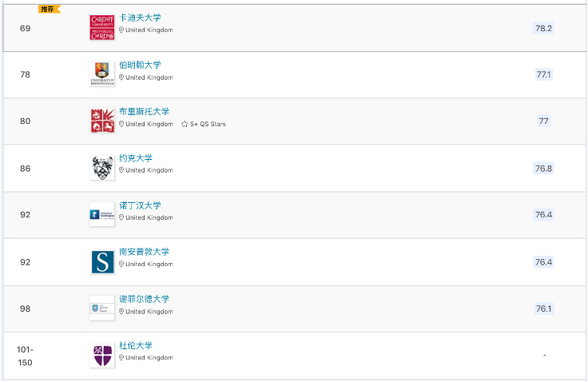The width and height of the screenshot is (588, 382).
Task: Select rank 80 in the ranking column
Action: pos(25,121)
